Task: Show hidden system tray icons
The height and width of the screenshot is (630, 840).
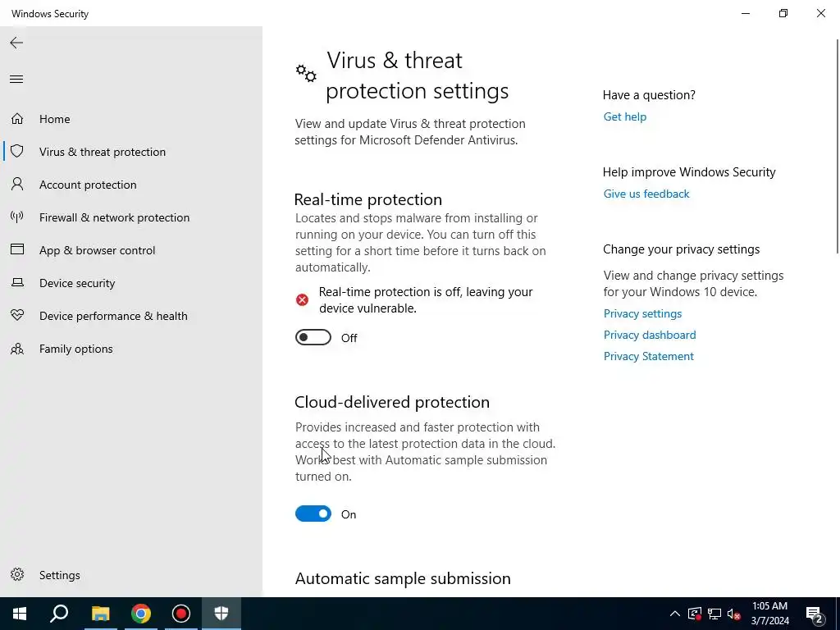Action: pos(675,614)
